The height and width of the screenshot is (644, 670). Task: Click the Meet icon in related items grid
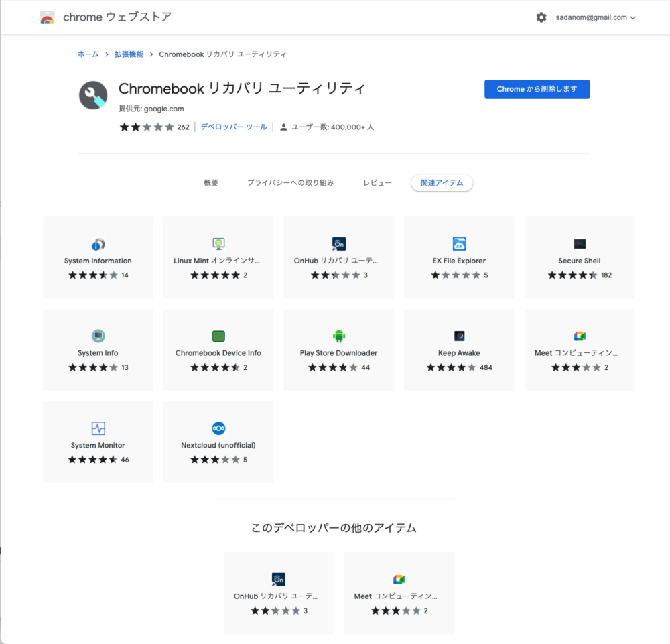[580, 336]
